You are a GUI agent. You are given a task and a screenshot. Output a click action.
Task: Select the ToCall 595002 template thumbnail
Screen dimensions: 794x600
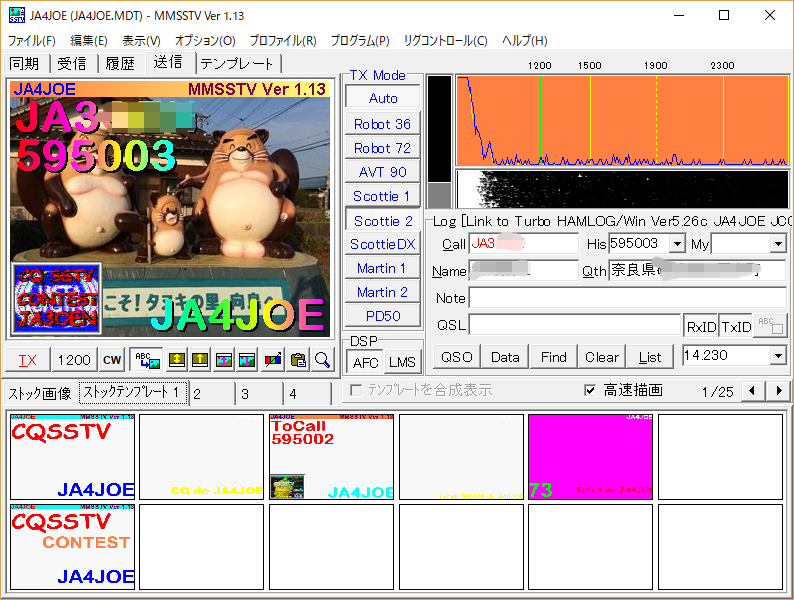(331, 457)
